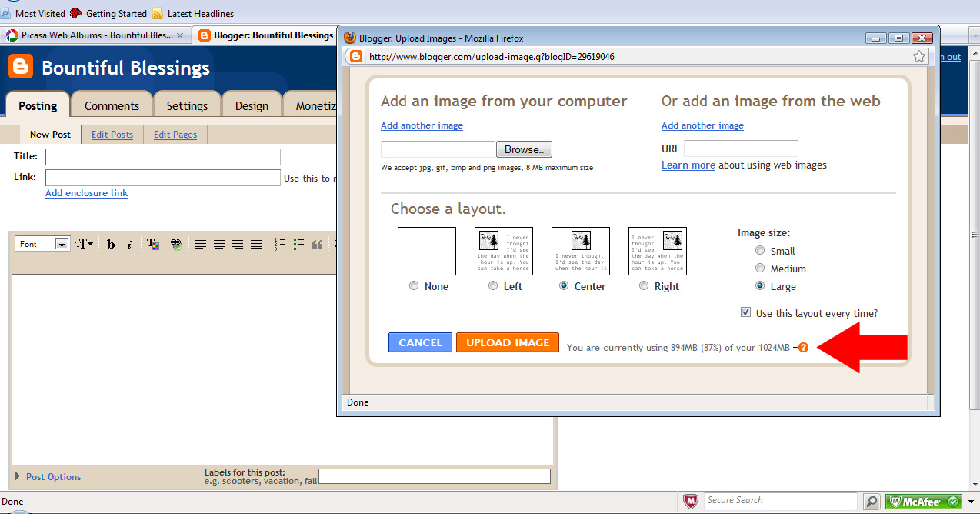Click the Secure Search magnifier button
The height and width of the screenshot is (514, 980).
(872, 501)
